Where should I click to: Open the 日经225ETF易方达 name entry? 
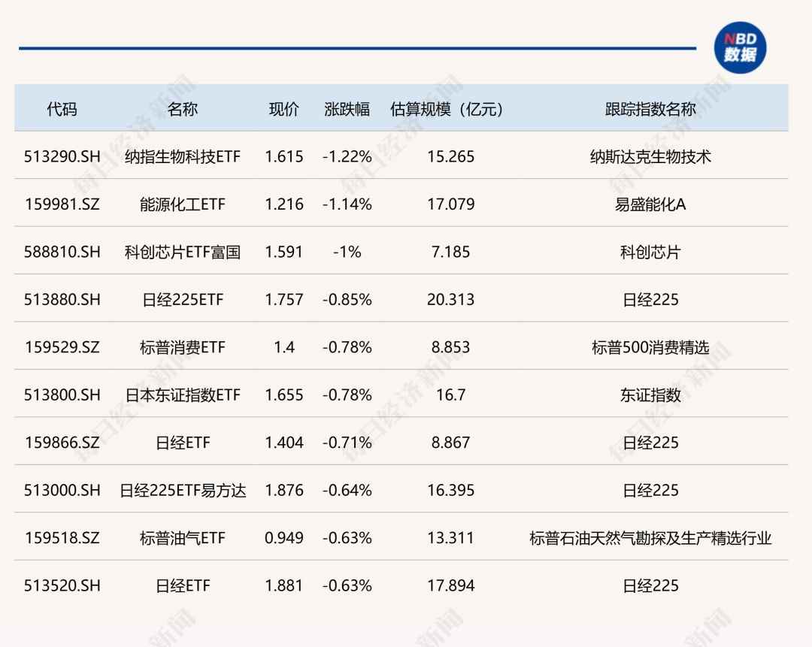[x=183, y=490]
